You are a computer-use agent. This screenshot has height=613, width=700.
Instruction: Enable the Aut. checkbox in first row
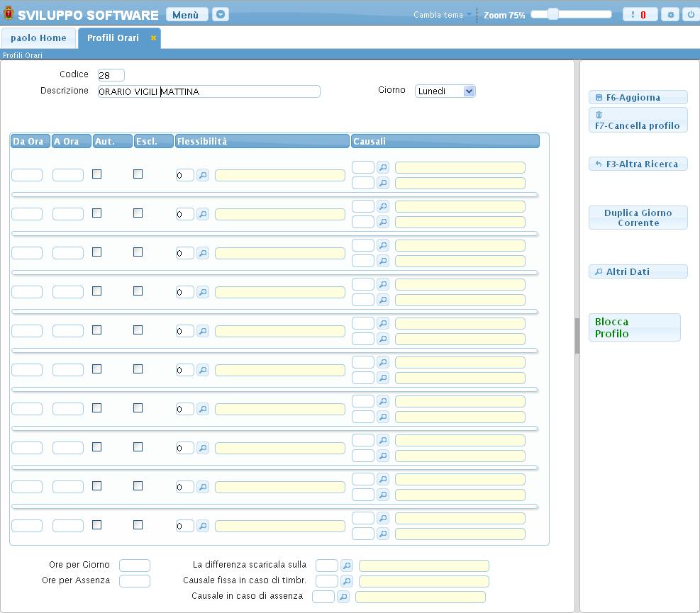point(97,174)
